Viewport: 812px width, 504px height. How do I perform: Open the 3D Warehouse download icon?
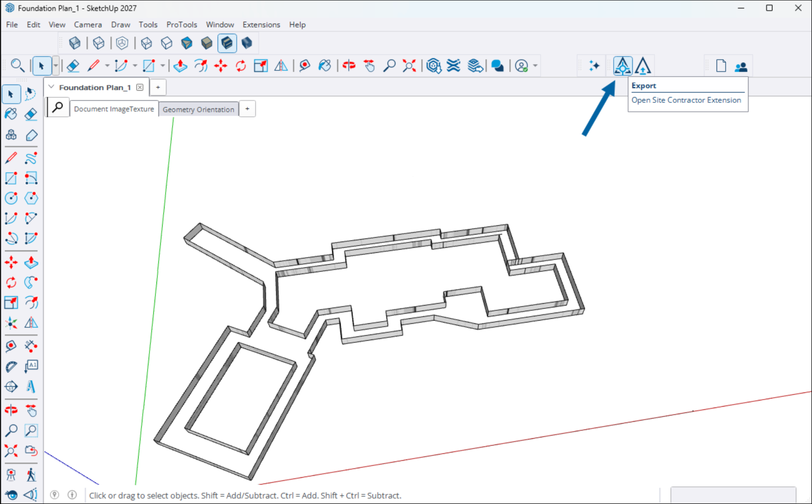coord(434,66)
